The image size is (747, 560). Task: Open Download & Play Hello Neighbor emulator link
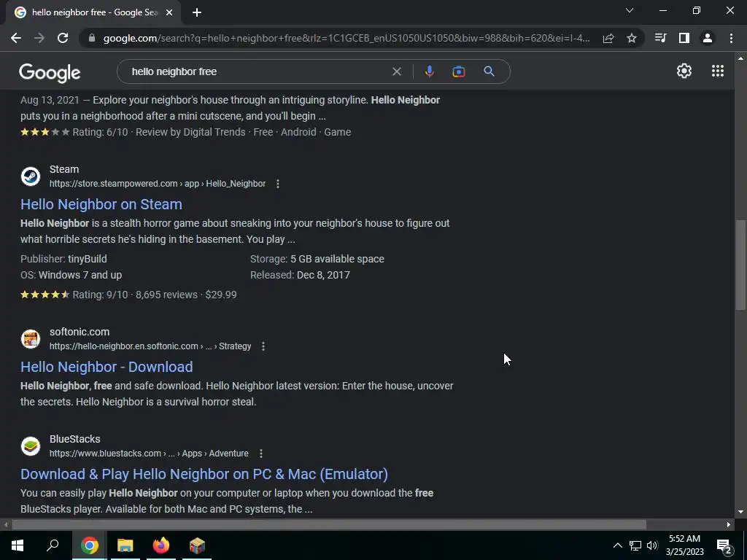pyautogui.click(x=204, y=474)
